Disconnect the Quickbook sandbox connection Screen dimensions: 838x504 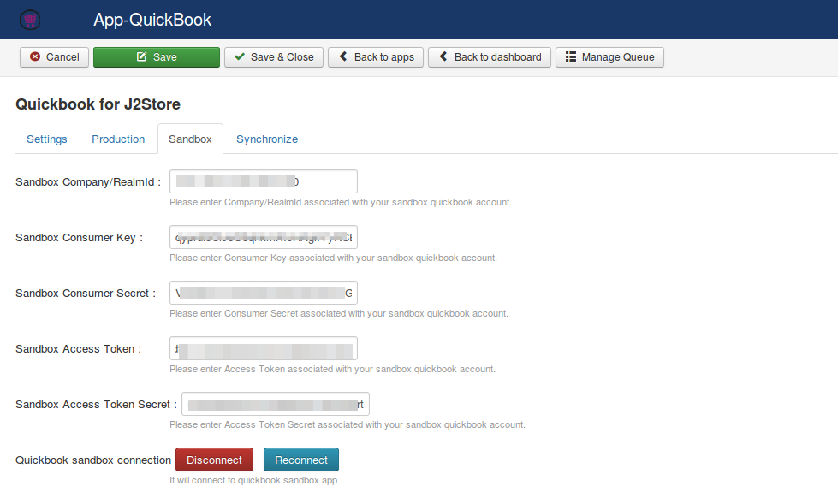tap(214, 460)
